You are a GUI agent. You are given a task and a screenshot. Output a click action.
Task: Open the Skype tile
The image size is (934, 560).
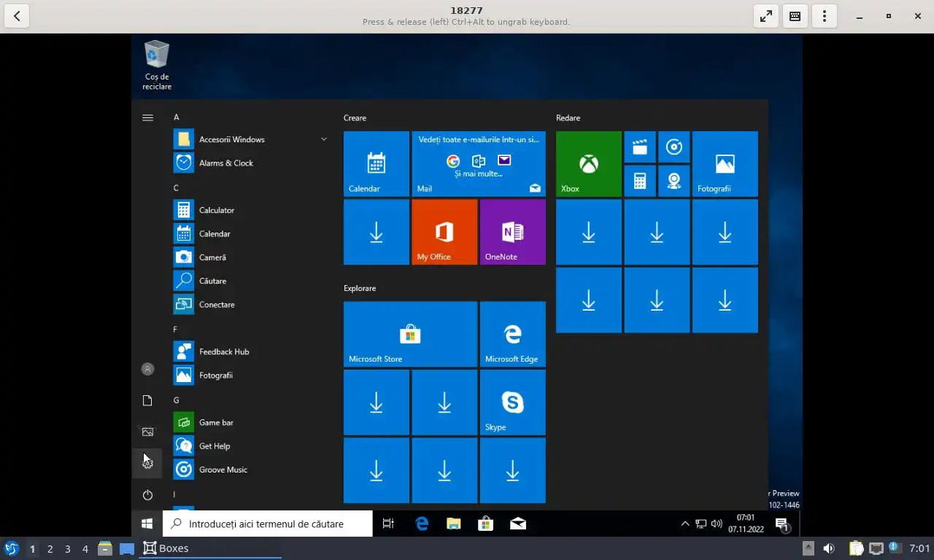[513, 402]
